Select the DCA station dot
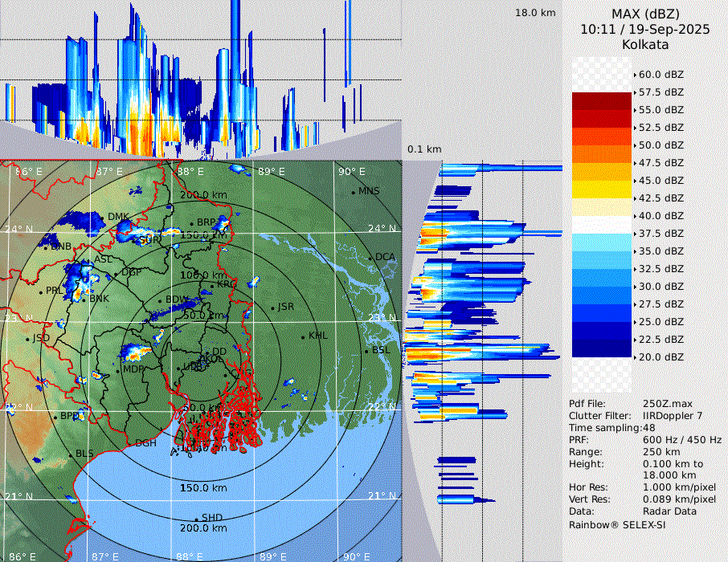Screen dimensions: 728x562 click(371, 258)
